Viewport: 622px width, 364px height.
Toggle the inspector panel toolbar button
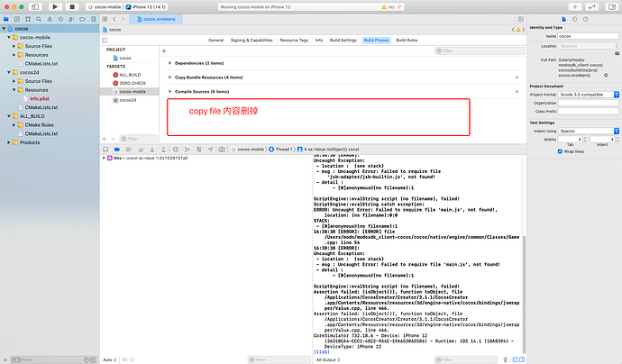coord(612,6)
